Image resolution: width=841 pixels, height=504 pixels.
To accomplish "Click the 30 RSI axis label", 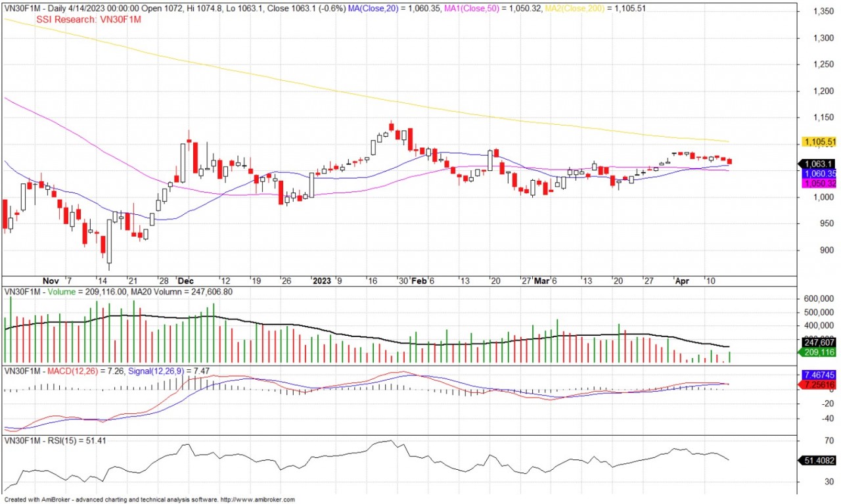I will coord(828,482).
